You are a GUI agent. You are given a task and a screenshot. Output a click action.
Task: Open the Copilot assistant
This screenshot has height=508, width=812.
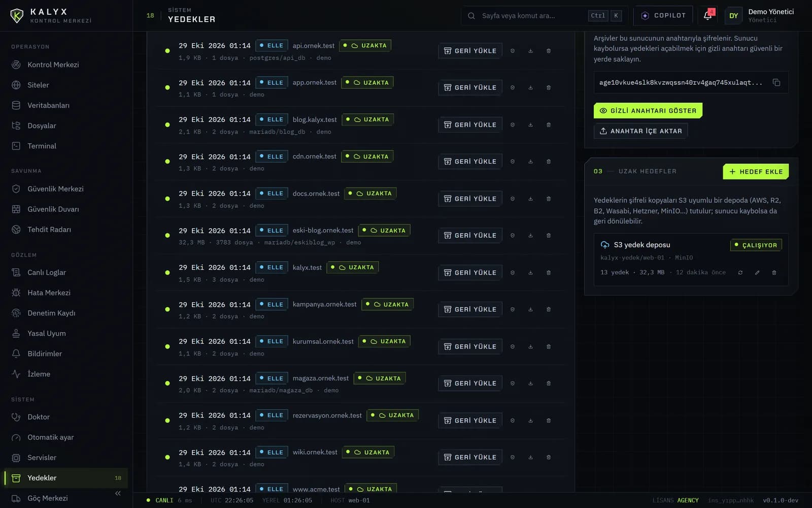(663, 16)
